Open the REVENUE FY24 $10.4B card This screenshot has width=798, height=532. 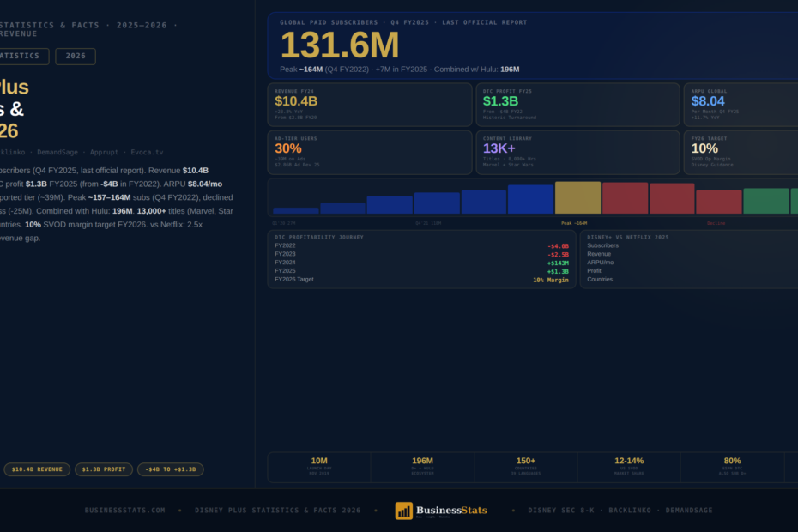(370, 105)
